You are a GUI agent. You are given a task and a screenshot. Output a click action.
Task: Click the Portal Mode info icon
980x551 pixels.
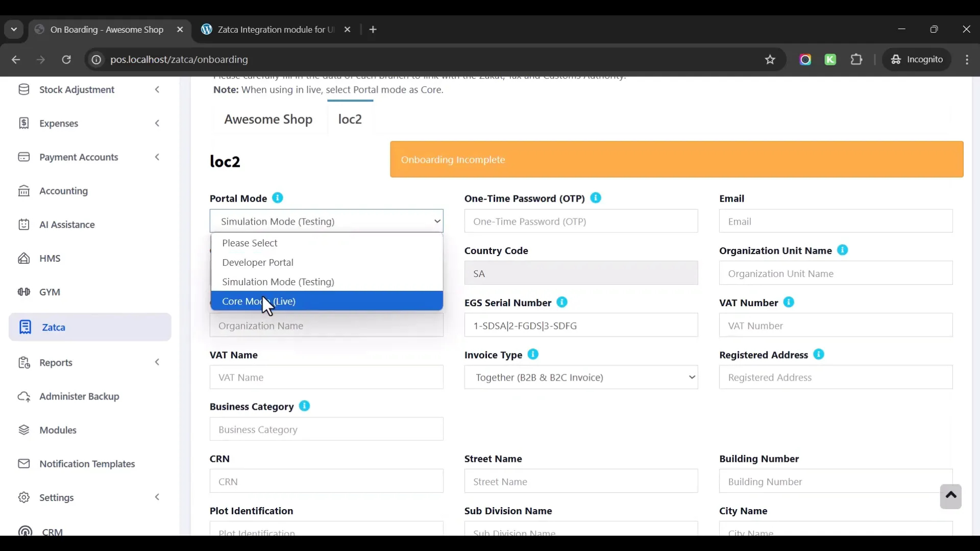pos(277,198)
